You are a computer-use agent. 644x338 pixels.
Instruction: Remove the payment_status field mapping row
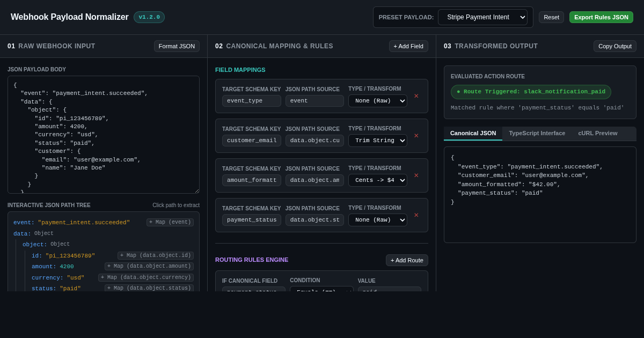click(x=416, y=215)
